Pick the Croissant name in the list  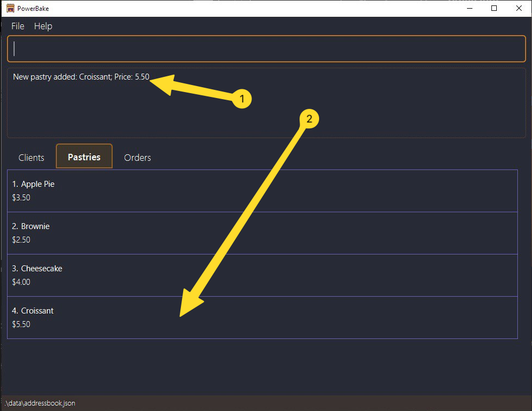(37, 311)
